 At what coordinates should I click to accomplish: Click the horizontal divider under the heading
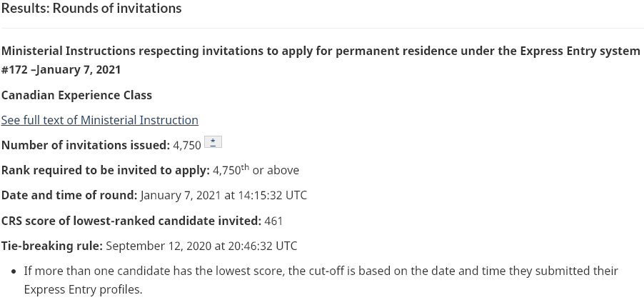(322, 29)
